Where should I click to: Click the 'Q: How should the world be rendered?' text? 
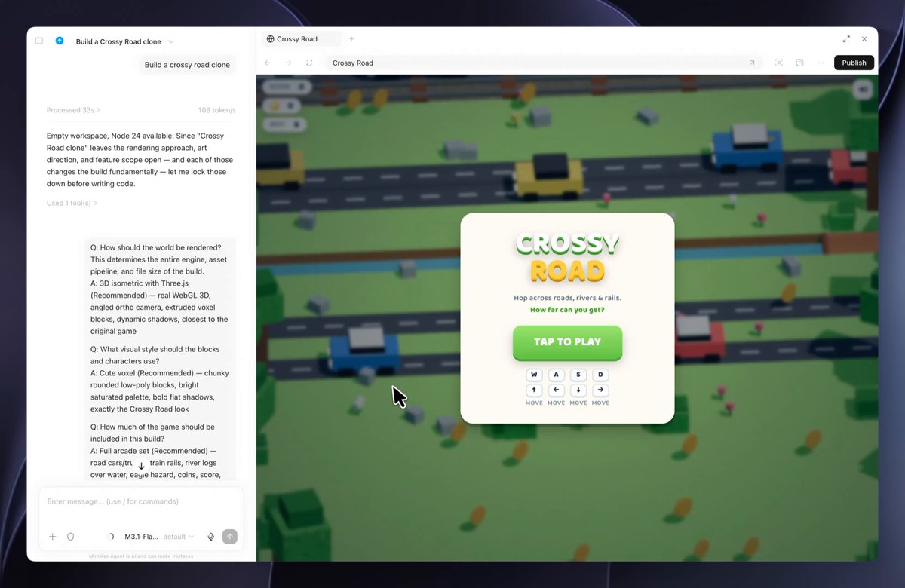(155, 247)
